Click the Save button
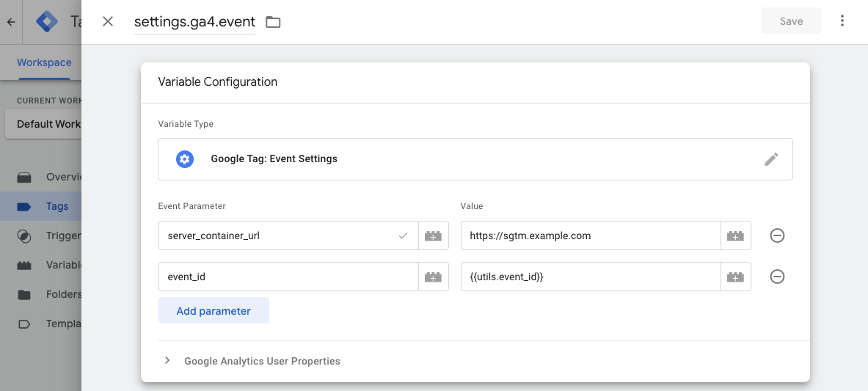The height and width of the screenshot is (391, 868). 791,21
